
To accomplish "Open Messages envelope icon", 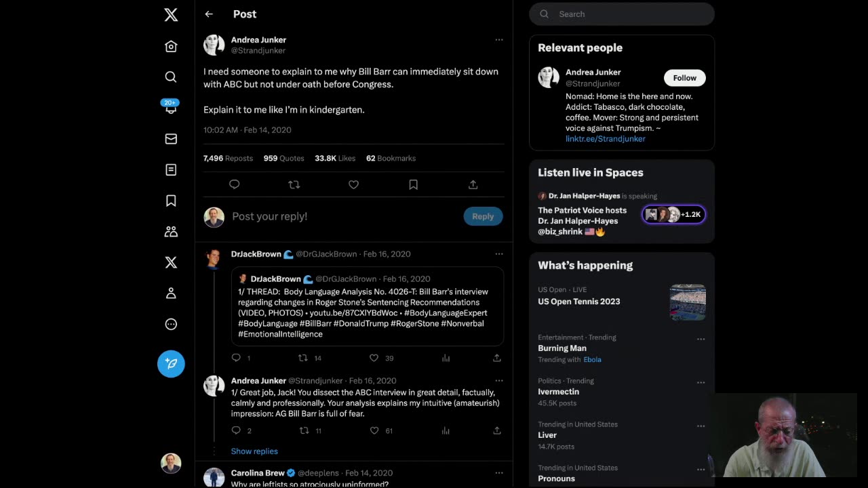I will tap(171, 139).
